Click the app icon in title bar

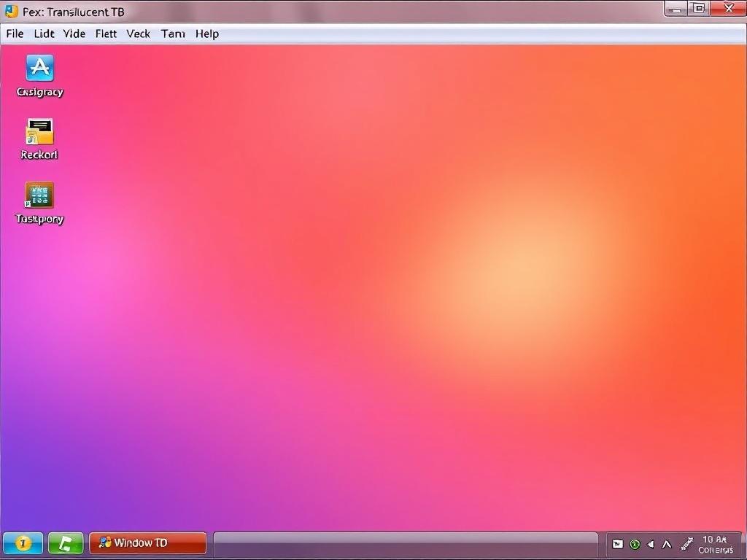pos(11,11)
